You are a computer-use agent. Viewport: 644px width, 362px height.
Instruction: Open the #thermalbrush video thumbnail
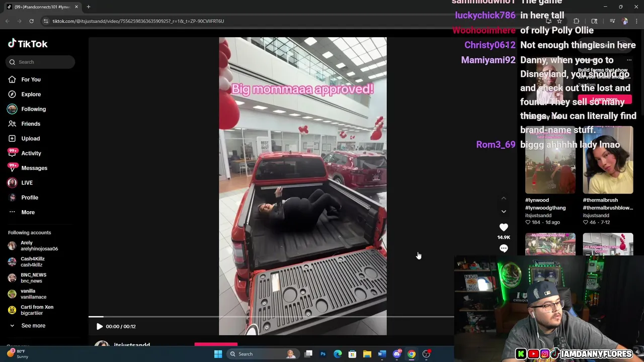[608, 160]
